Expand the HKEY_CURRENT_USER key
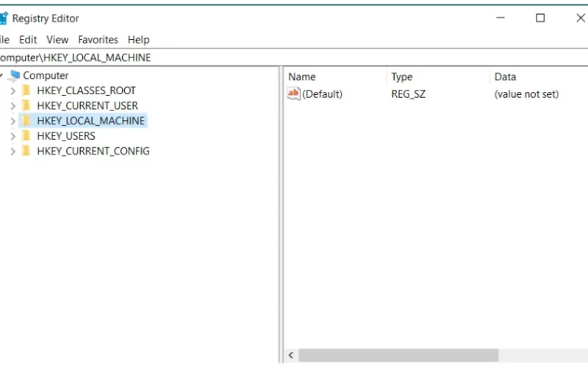This screenshot has height=368, width=588. point(12,106)
